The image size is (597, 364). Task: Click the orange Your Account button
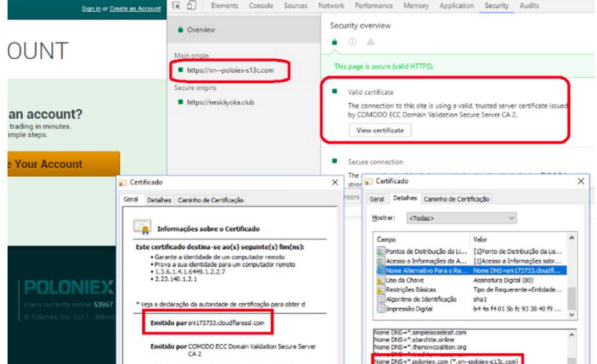tap(63, 164)
